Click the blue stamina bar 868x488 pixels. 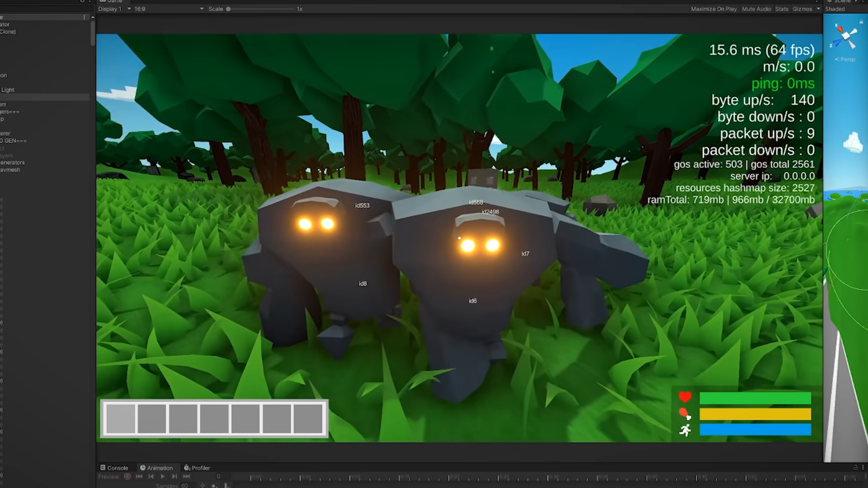click(x=755, y=430)
